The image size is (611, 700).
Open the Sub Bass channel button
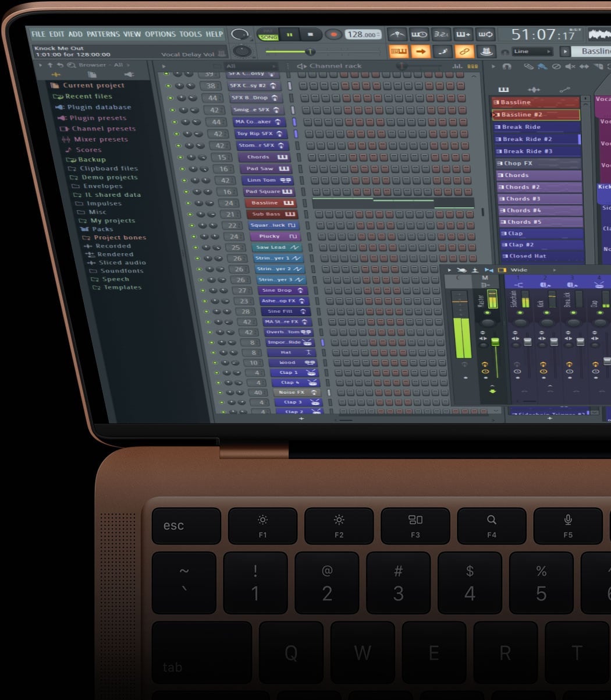(272, 214)
